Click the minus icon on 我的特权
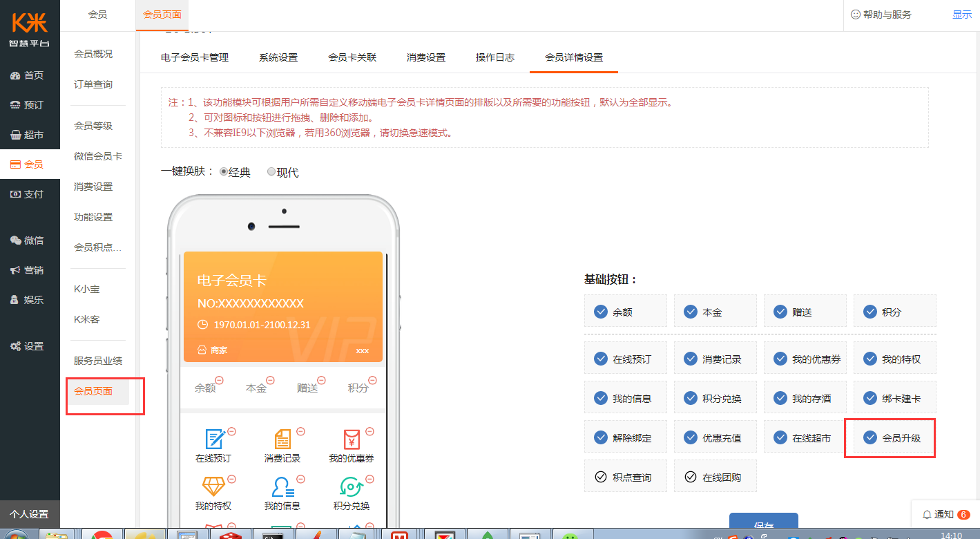Screen dimensions: 980x539 point(232,479)
